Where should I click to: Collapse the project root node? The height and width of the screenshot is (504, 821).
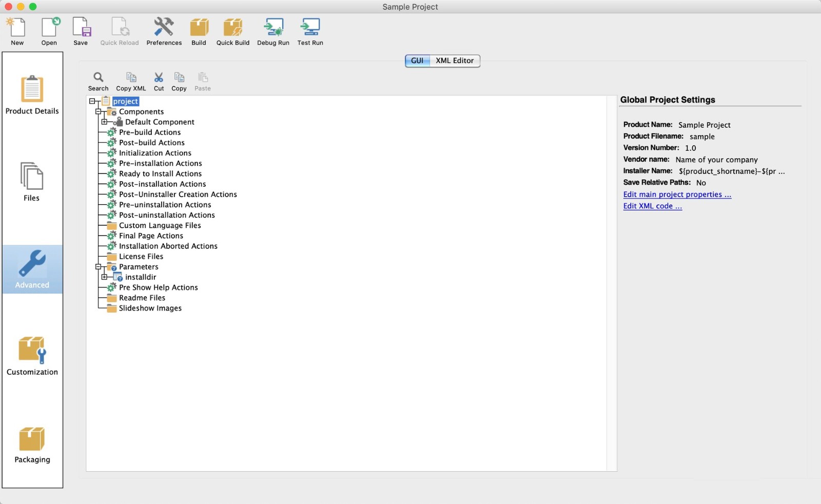(x=92, y=101)
